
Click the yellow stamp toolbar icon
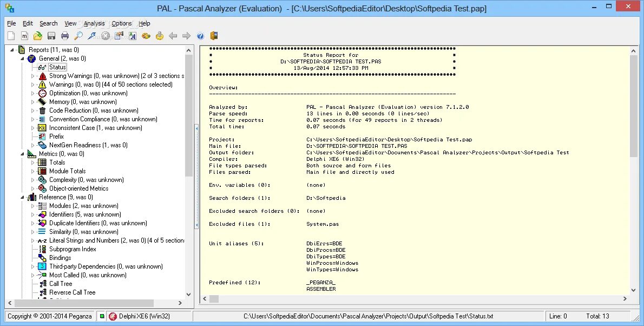click(x=159, y=36)
